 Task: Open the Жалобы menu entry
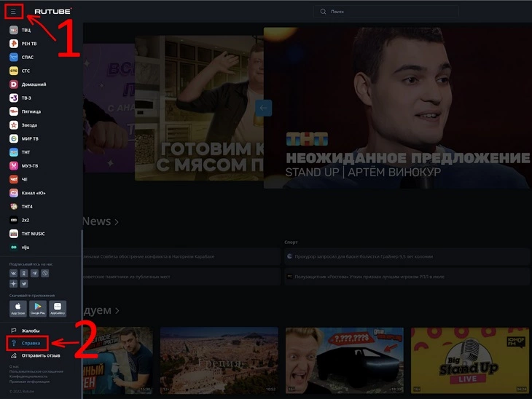26,331
